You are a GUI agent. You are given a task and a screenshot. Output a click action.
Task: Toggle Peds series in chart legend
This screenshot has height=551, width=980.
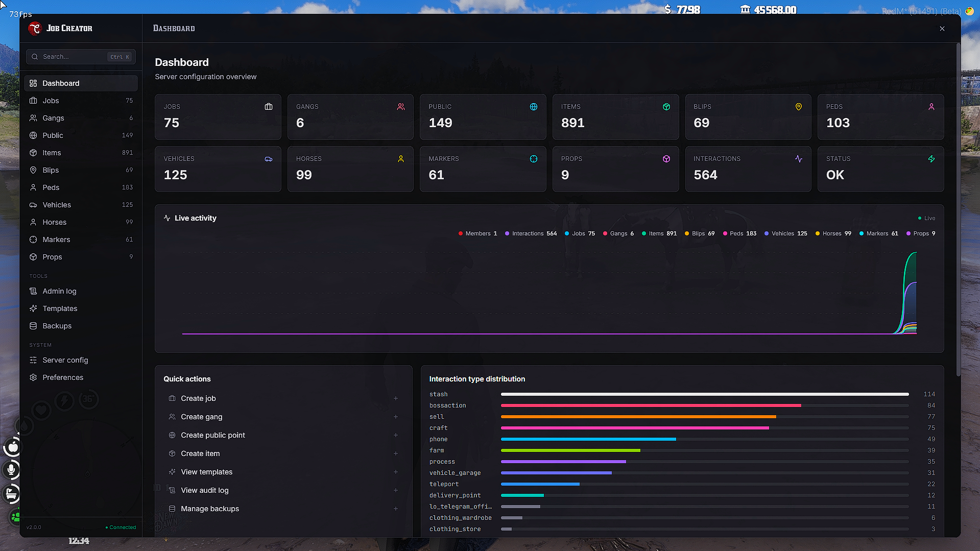click(x=739, y=233)
